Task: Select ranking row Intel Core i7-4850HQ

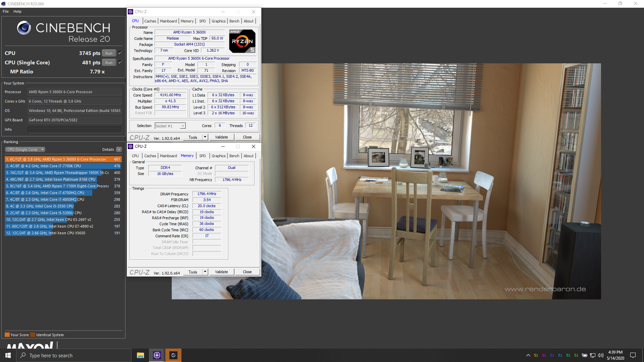Action: coord(63,199)
